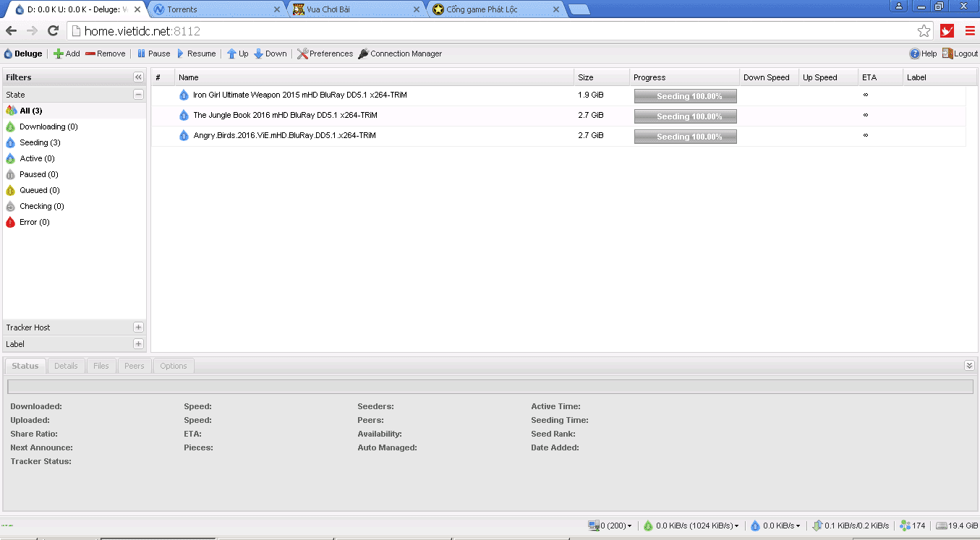Click the Add torrent toolbar icon
Image resolution: width=980 pixels, height=540 pixels.
(x=59, y=53)
